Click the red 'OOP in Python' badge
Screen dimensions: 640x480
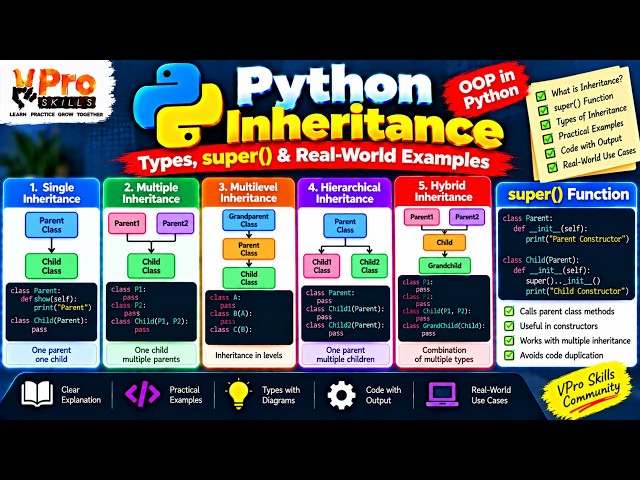click(x=488, y=90)
